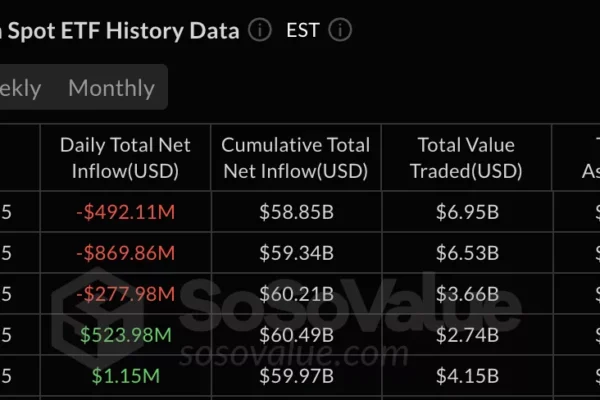Select the $6.95B total value traded cell
Screen dimensions: 600x400
coord(466,212)
